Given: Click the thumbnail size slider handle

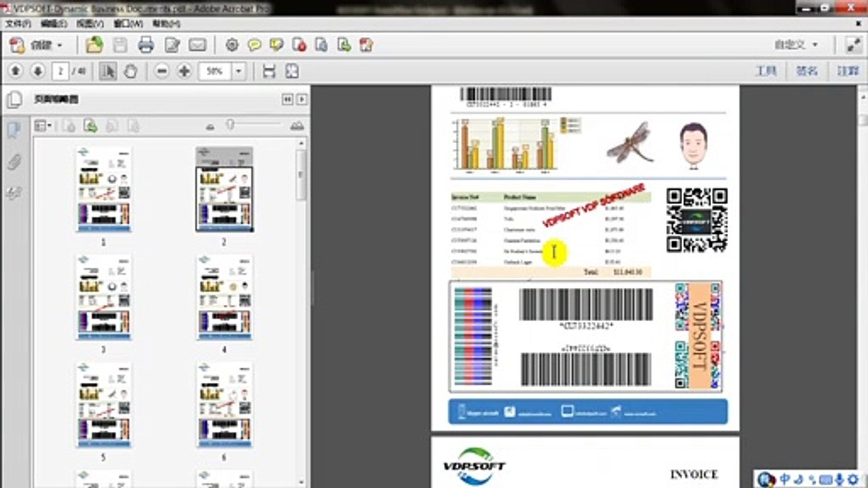Looking at the screenshot, I should [x=231, y=124].
